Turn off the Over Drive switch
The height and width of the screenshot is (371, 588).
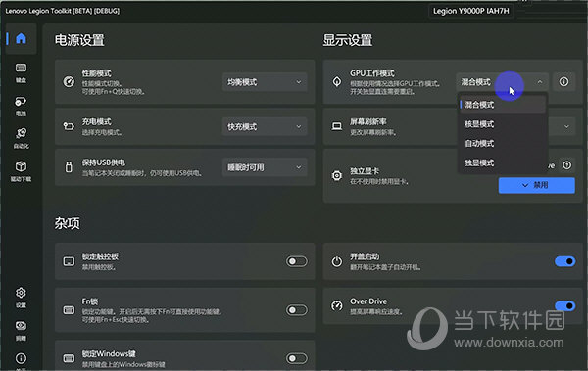[x=565, y=305]
